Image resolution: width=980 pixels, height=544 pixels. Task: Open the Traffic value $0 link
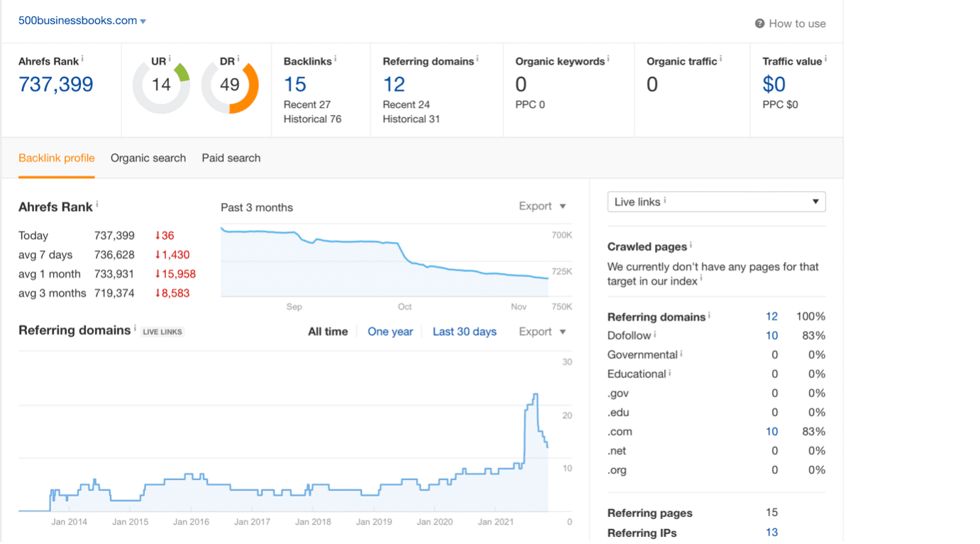774,85
